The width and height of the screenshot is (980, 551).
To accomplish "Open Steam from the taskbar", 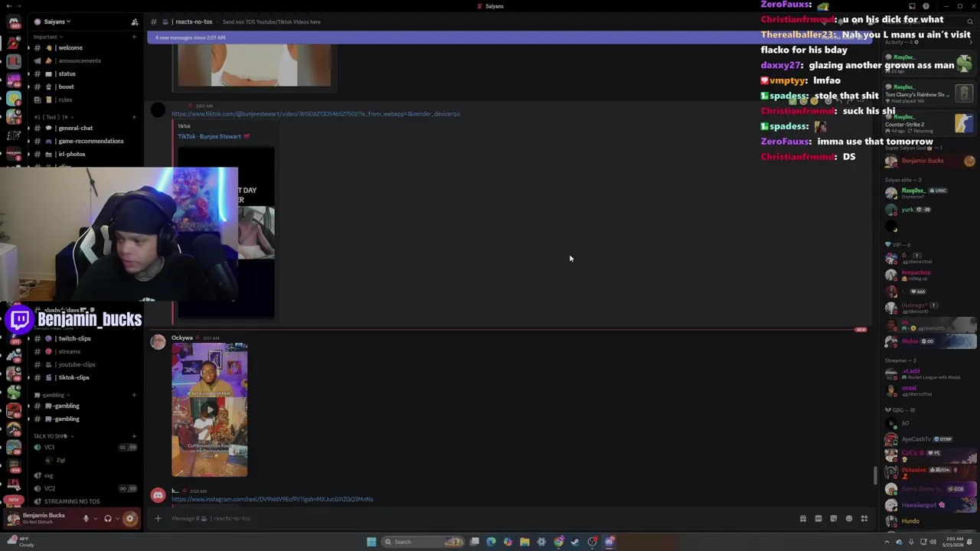I will pos(575,542).
